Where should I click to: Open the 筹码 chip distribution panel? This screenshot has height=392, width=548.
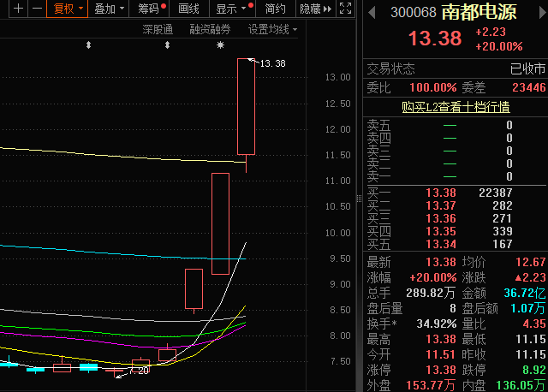coord(149,9)
